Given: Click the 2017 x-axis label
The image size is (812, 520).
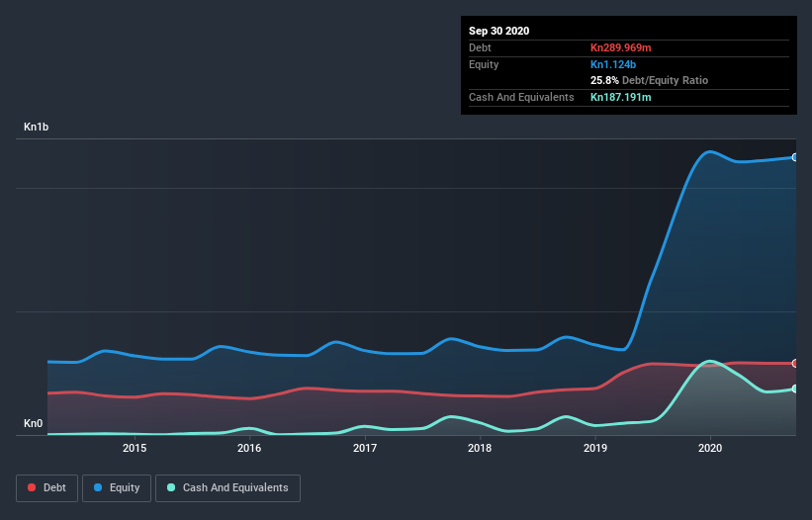Looking at the screenshot, I should (365, 448).
